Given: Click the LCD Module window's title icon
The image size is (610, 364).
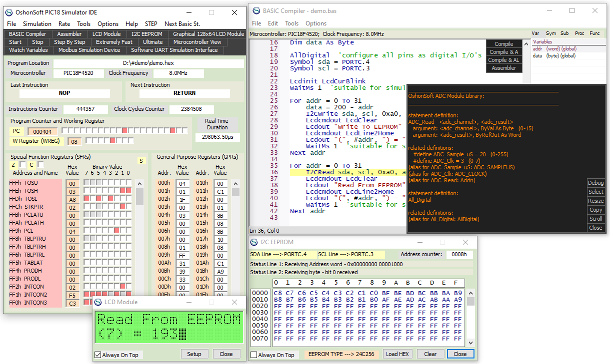Looking at the screenshot, I should pos(97,302).
